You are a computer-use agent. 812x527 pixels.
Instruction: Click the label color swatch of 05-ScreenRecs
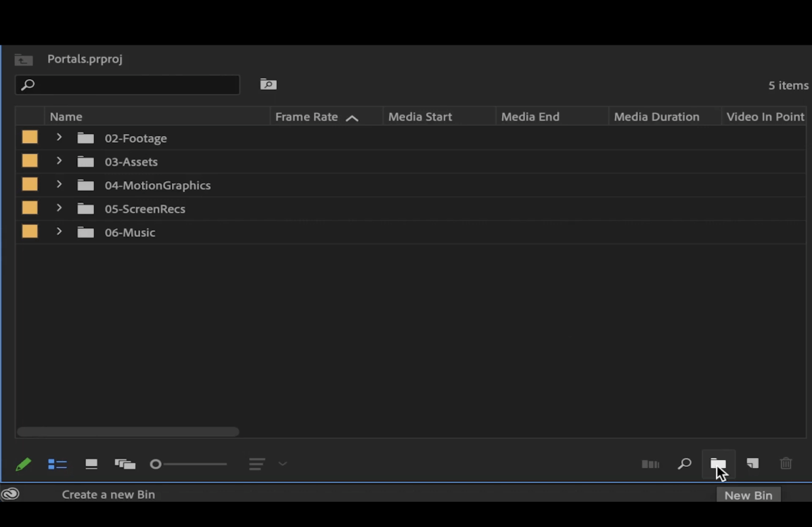tap(30, 208)
